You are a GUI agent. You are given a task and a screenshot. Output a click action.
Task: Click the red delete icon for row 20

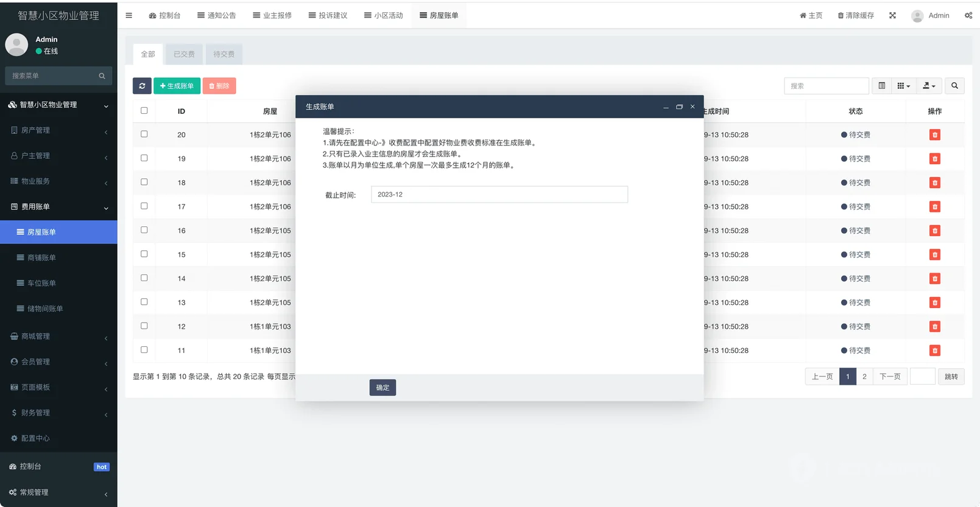point(934,135)
